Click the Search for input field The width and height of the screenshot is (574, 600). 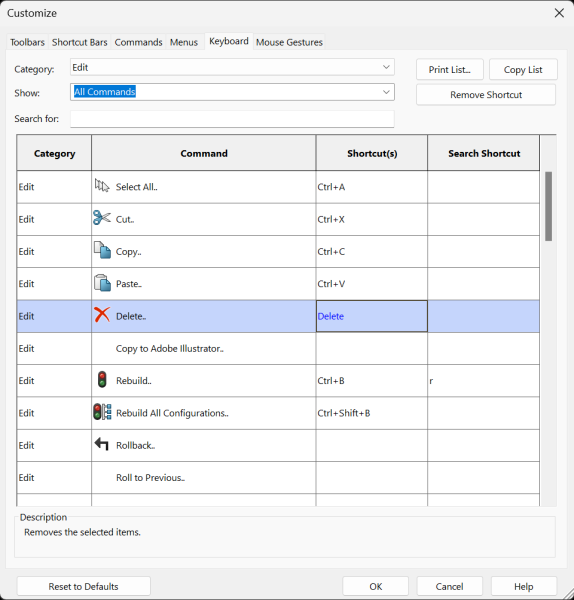pos(232,119)
